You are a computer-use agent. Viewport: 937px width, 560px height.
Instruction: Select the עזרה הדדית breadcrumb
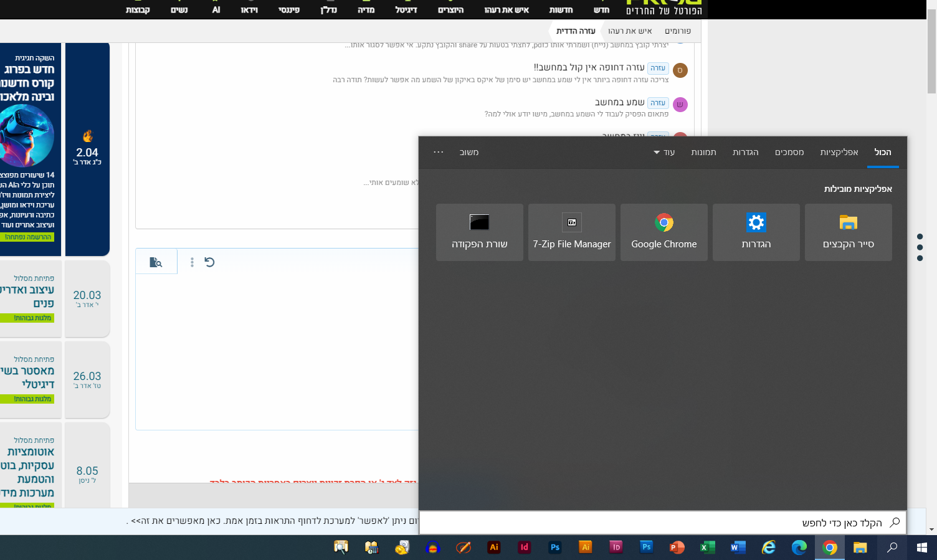tap(576, 31)
